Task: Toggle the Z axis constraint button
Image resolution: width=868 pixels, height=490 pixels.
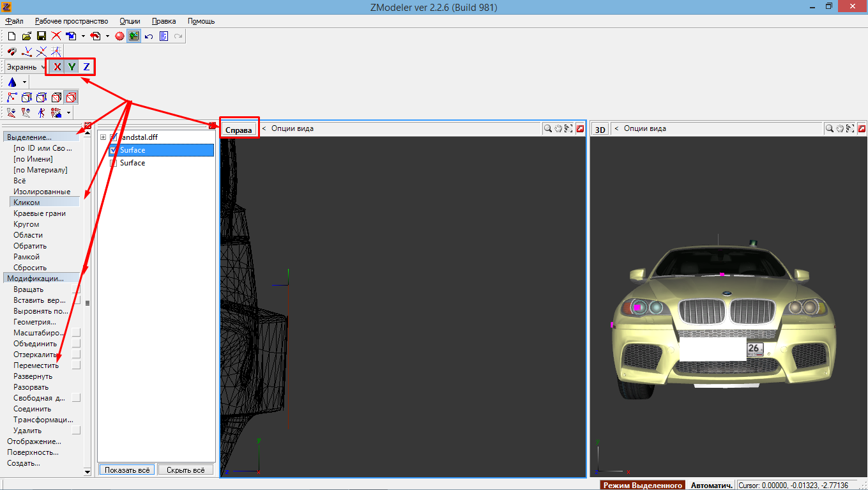Action: 86,67
